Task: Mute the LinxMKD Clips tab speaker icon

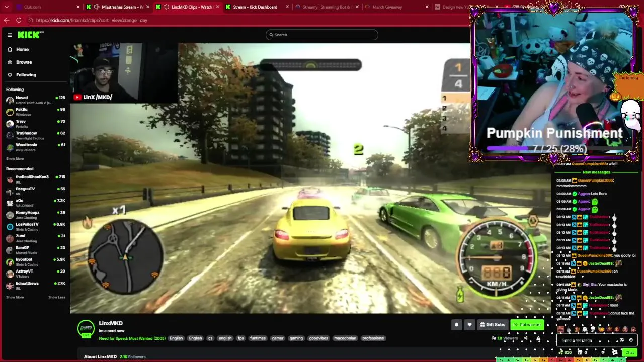Action: [x=166, y=7]
